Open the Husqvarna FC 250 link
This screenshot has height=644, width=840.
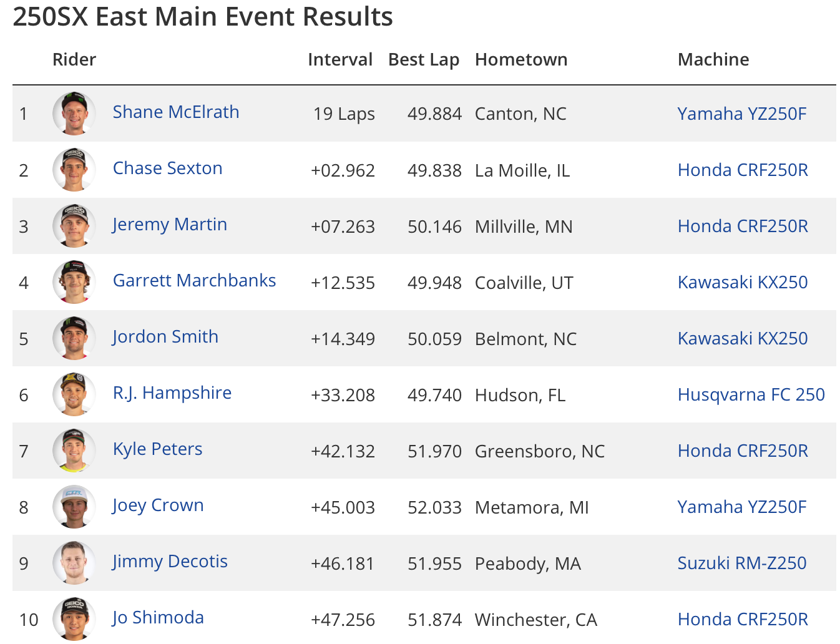(x=751, y=395)
